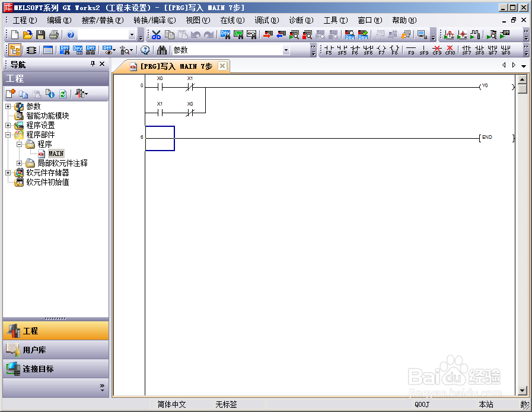Pin the navigation panel

click(93, 64)
